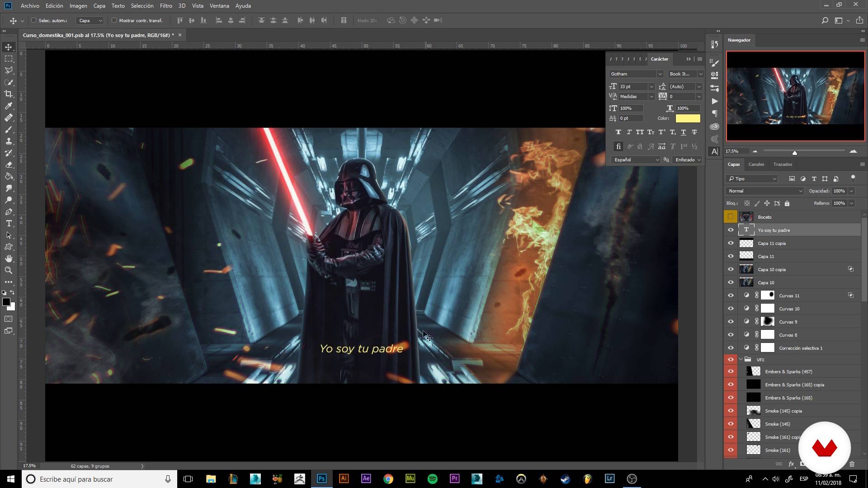Open Photoshop from the taskbar
Viewport: 868px width, 488px height.
pos(321,479)
